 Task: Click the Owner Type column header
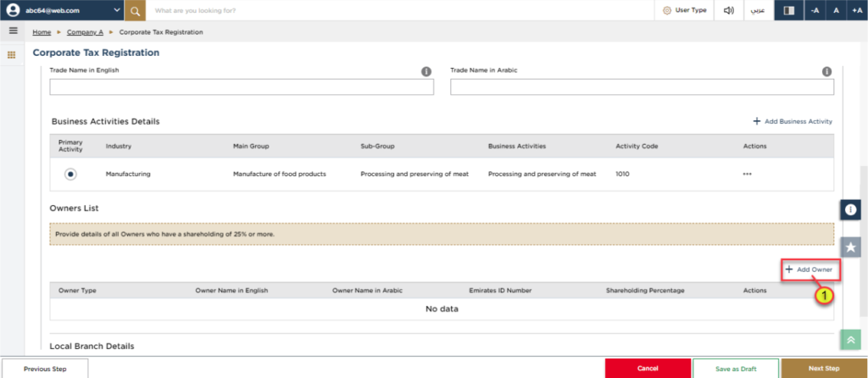[x=77, y=290]
